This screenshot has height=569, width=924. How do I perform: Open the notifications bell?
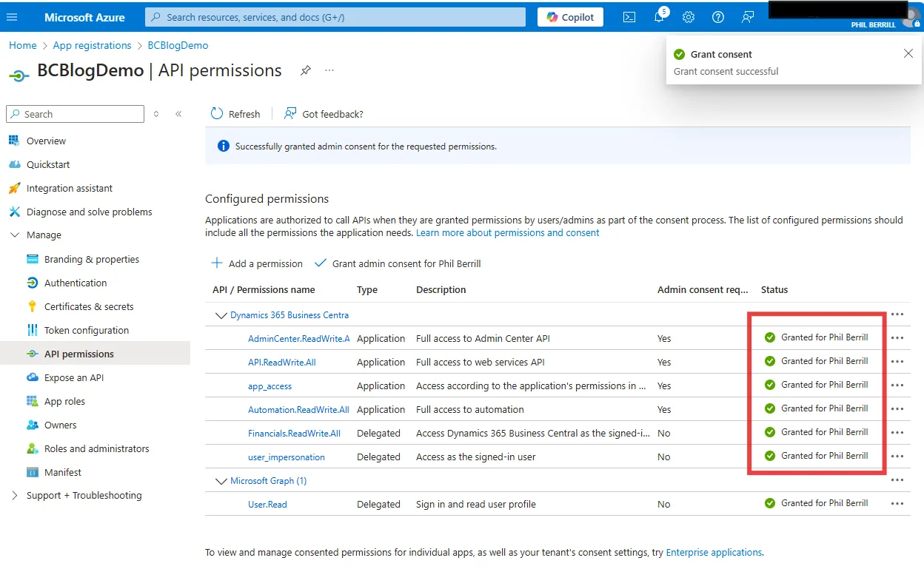(659, 17)
